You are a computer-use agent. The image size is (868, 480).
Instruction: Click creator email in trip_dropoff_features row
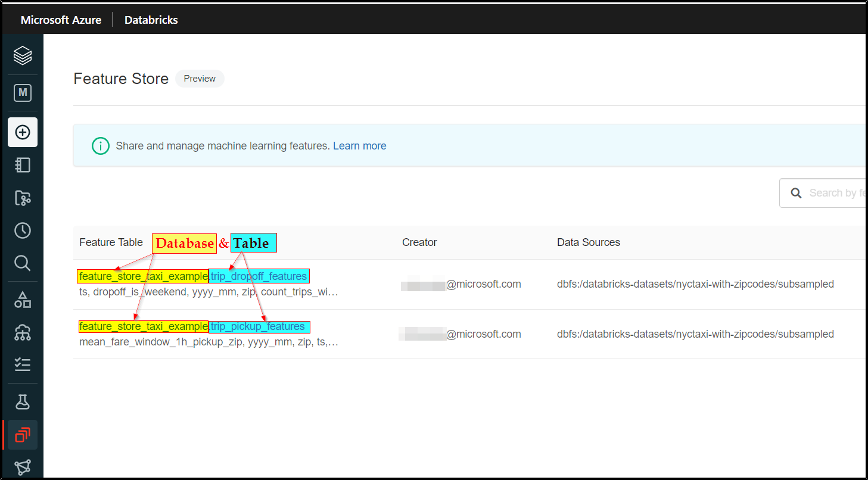[x=461, y=285]
